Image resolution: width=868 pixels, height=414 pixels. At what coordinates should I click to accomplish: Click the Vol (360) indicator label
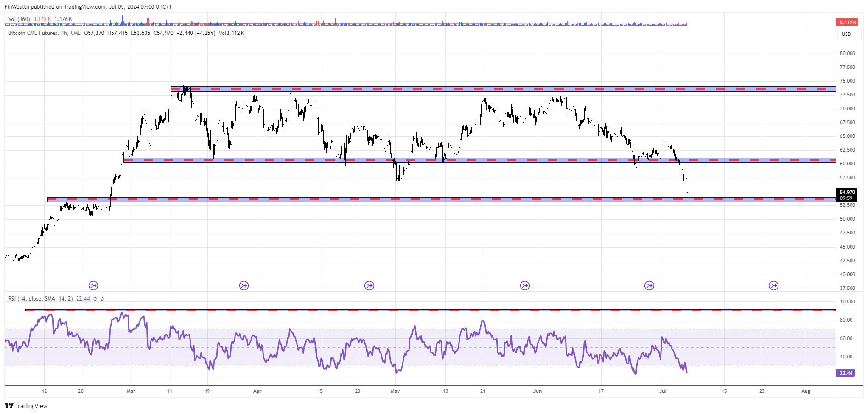(19, 19)
